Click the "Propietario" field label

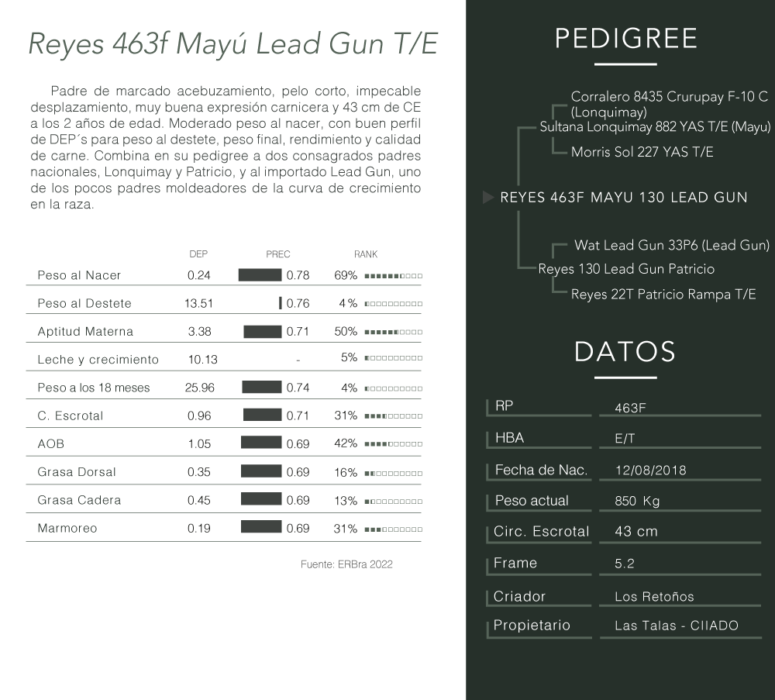point(532,626)
